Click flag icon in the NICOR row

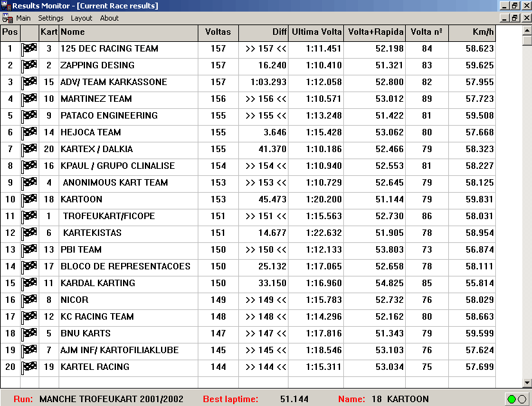30,300
